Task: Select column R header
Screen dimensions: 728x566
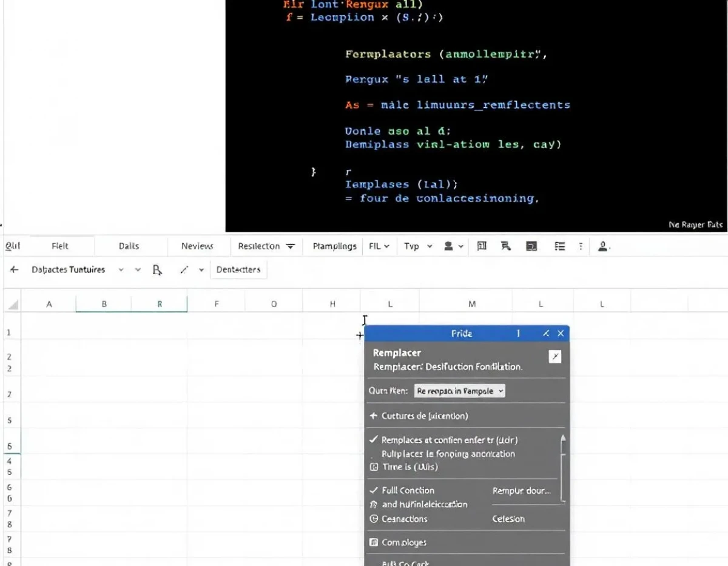Action: coord(160,305)
